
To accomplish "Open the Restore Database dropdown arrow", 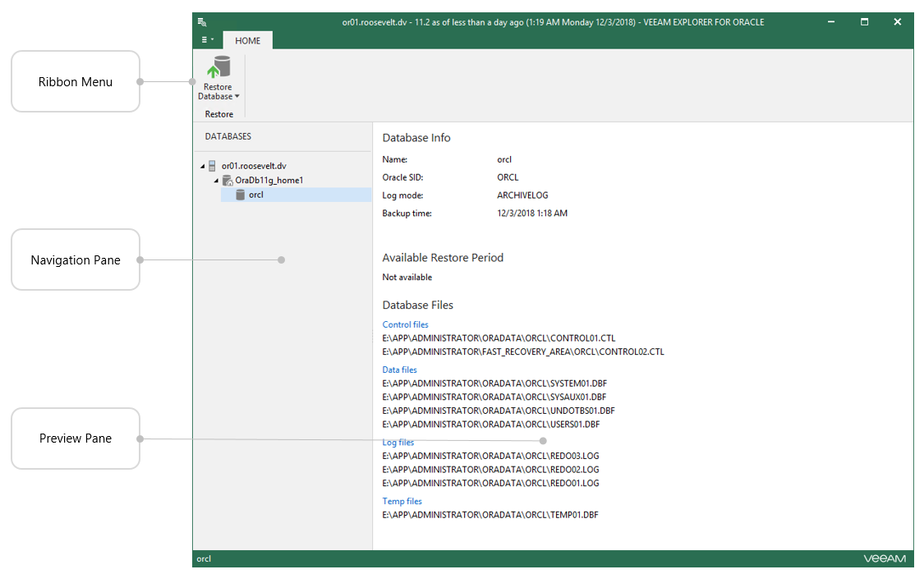I will click(x=237, y=97).
